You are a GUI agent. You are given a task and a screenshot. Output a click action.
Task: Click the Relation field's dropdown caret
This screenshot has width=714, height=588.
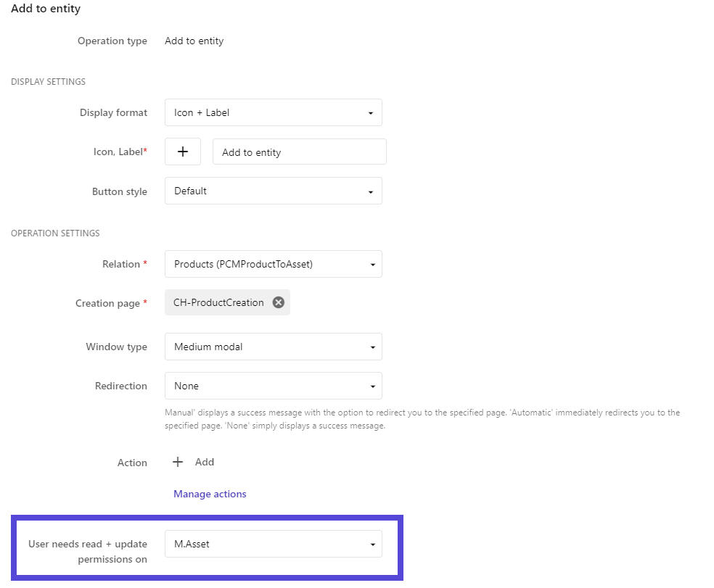point(373,264)
